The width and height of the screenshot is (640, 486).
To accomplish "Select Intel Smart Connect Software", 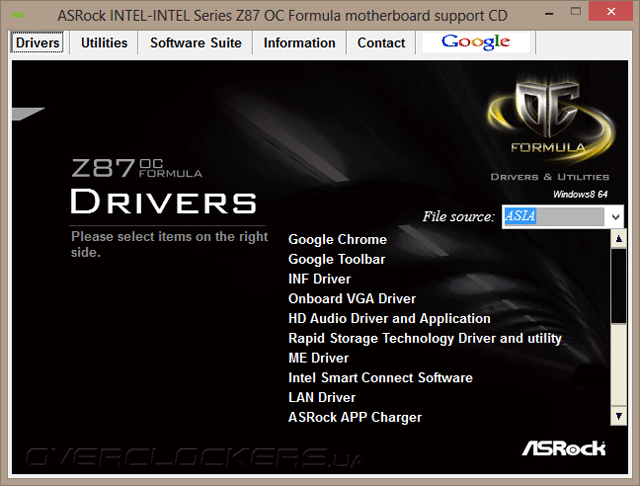I will pyautogui.click(x=380, y=377).
